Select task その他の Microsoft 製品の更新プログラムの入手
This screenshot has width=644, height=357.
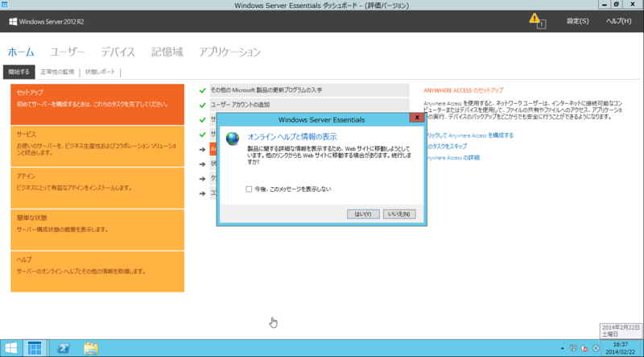pyautogui.click(x=309, y=90)
